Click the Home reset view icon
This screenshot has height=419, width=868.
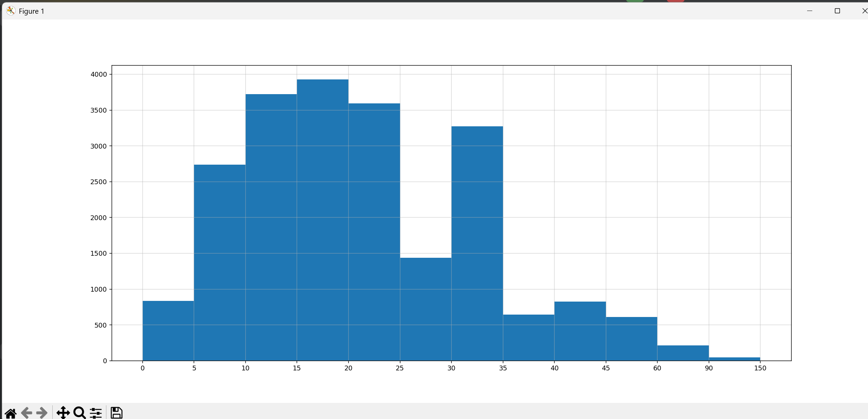pyautogui.click(x=11, y=413)
